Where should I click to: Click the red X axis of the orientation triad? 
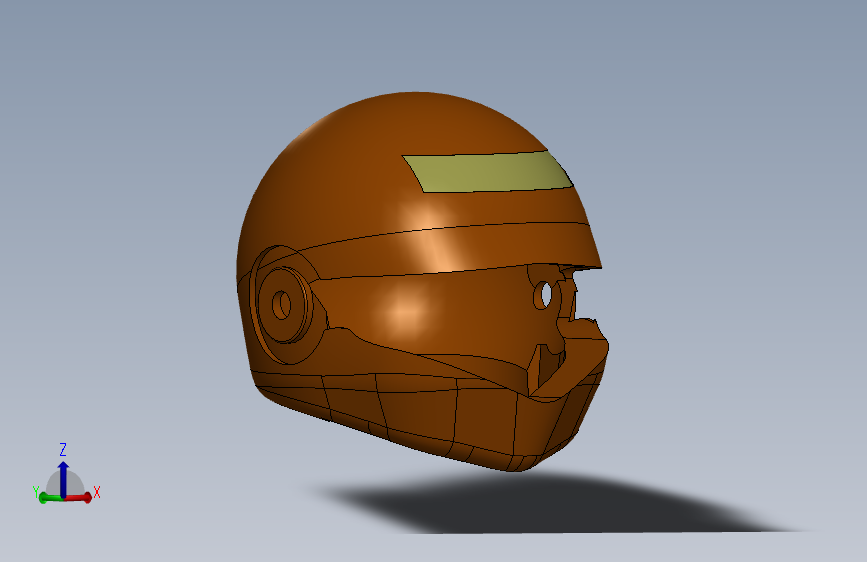pos(79,498)
